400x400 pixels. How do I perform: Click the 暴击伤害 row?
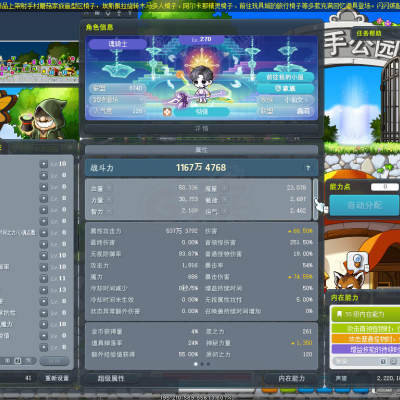tap(259, 277)
